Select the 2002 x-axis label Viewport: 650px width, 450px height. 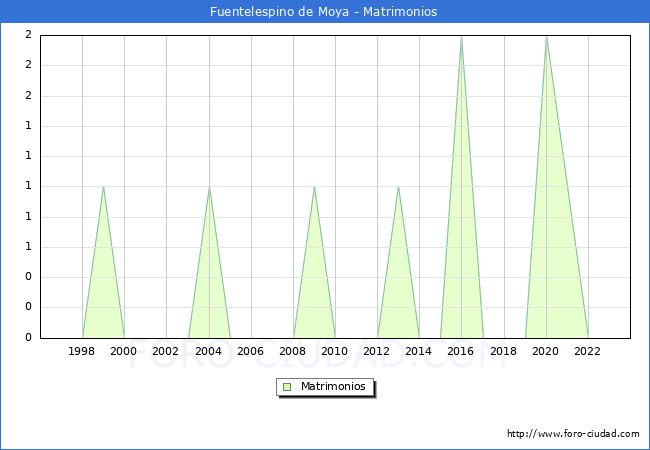(166, 351)
